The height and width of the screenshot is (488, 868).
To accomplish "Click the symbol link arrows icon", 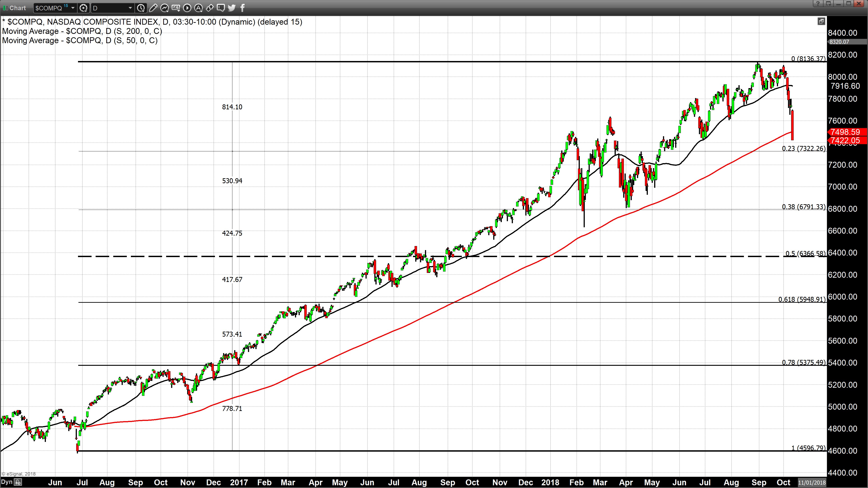I will (x=209, y=8).
